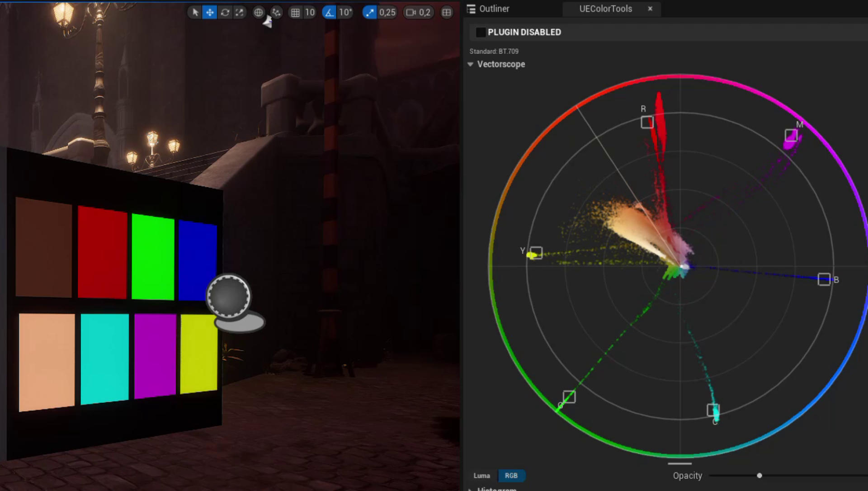This screenshot has height=491, width=868.
Task: Choose the Translate (move) tool
Action: pyautogui.click(x=210, y=12)
